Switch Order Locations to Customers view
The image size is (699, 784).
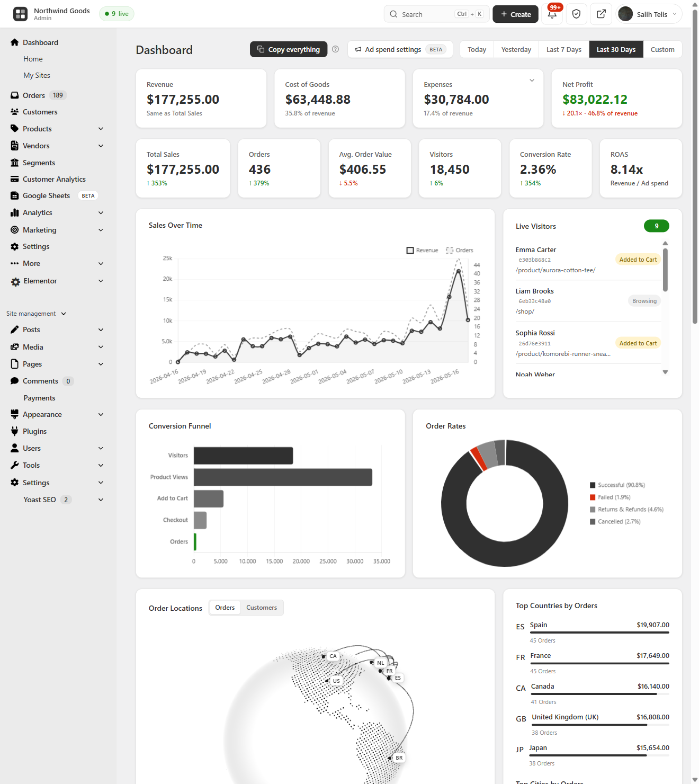(x=262, y=608)
